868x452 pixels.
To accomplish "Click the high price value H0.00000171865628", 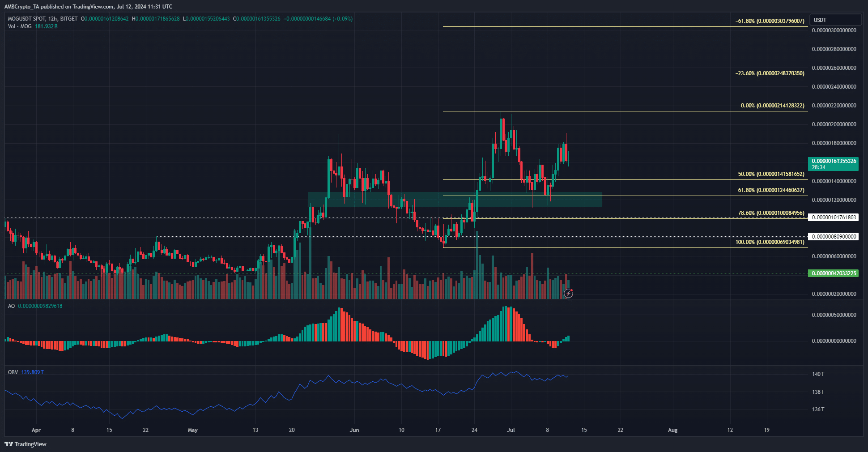I will click(156, 19).
